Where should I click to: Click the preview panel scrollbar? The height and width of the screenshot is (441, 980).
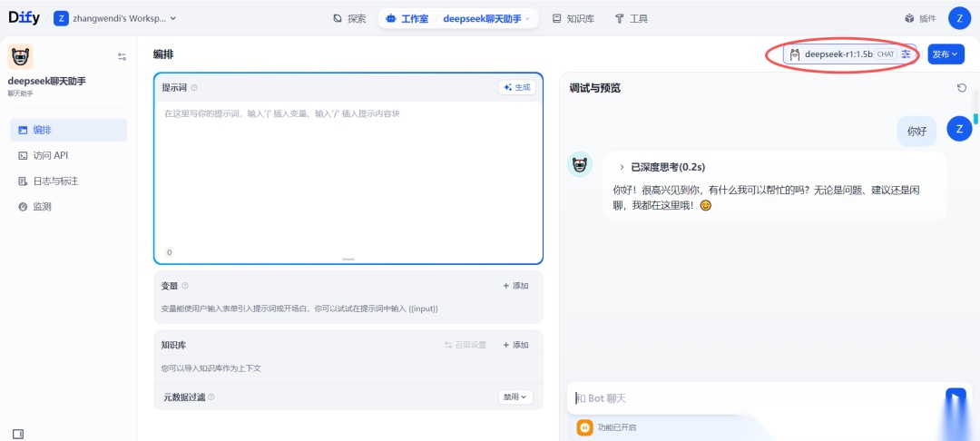click(975, 119)
